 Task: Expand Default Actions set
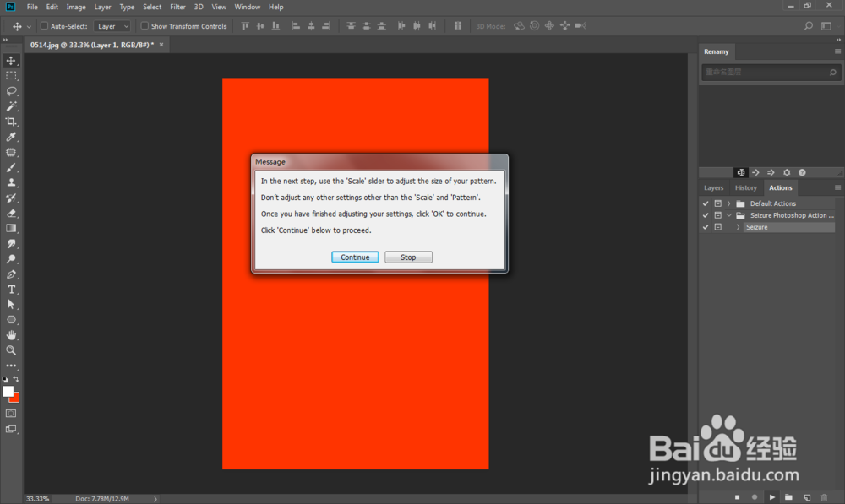[728, 203]
